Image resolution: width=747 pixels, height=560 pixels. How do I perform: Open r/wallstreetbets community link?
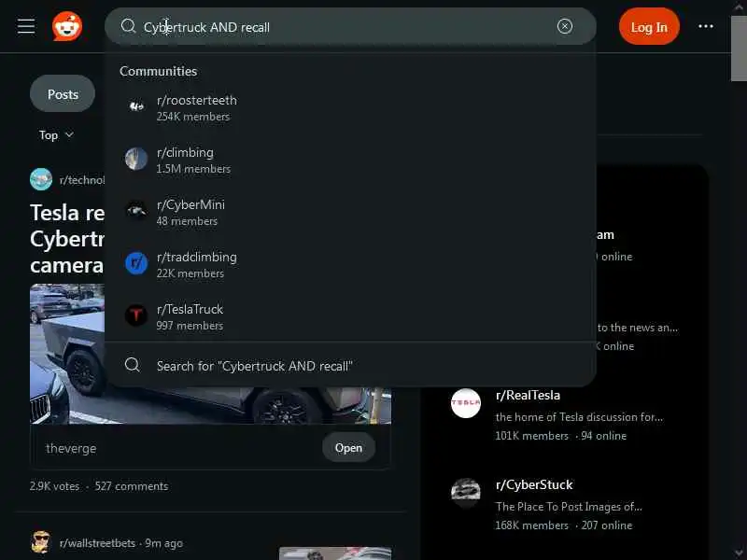point(97,543)
